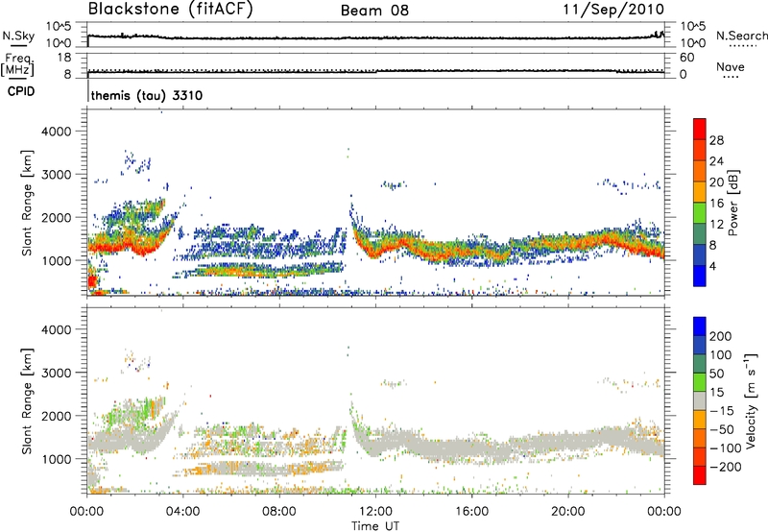Viewport: 768px width, 532px height.
Task: Select the "18" tick on frequency axis
Action: point(64,58)
